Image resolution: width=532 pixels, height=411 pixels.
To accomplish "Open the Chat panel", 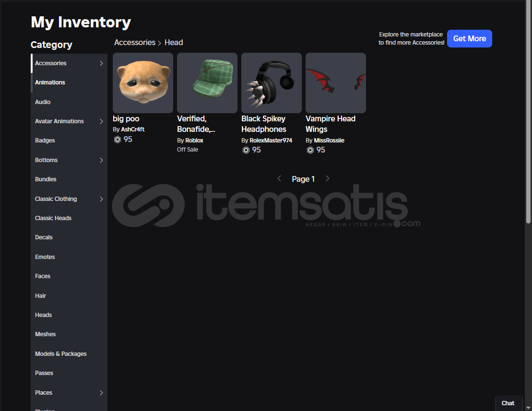I will pyautogui.click(x=508, y=403).
